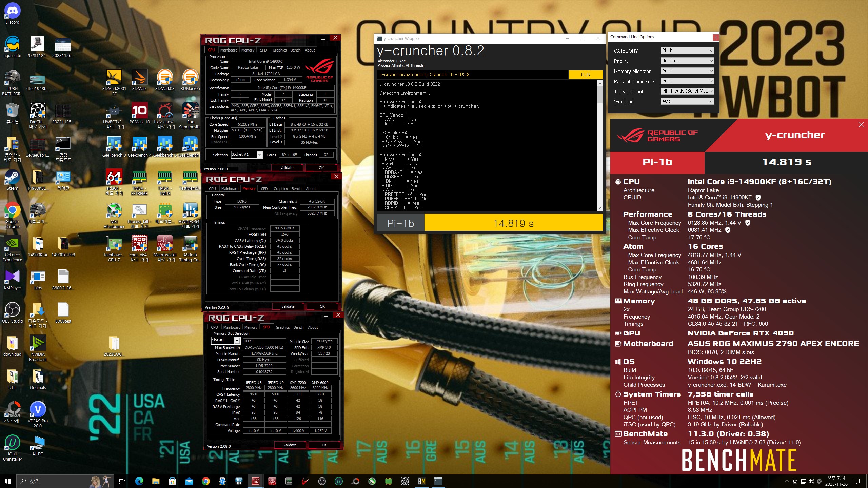Open Windows Start menu
The width and height of the screenshot is (868, 488).
tap(8, 481)
